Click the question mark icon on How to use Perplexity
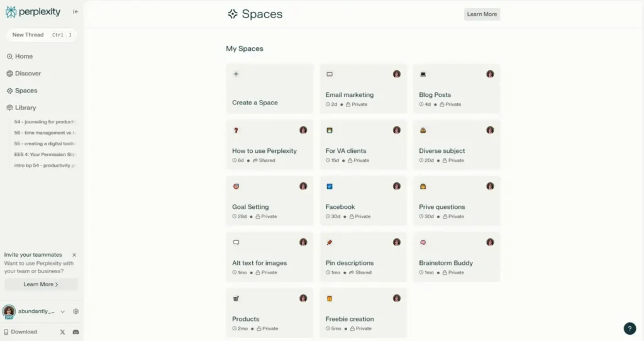644x341 pixels. (236, 131)
